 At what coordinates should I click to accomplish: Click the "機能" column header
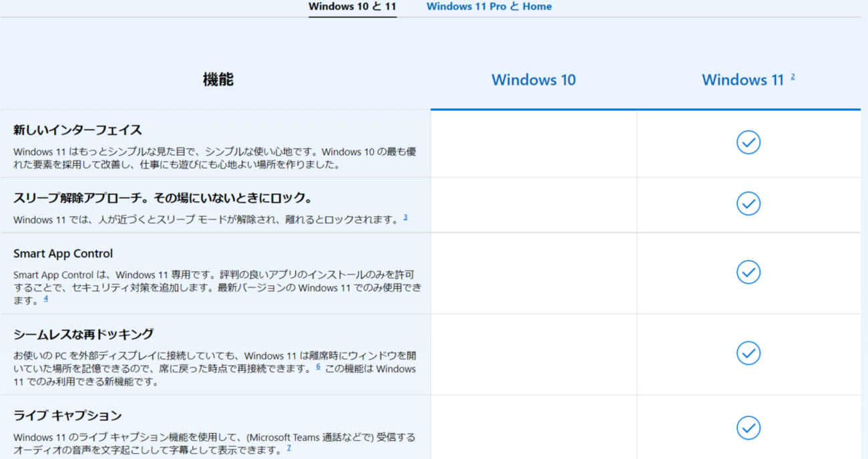218,80
